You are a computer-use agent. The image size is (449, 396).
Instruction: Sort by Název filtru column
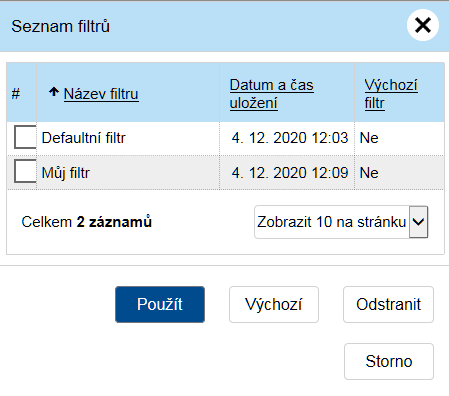pos(101,94)
